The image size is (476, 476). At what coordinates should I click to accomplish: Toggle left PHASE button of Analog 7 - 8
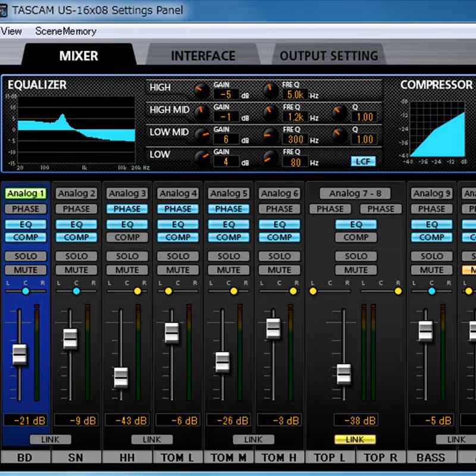coord(330,209)
